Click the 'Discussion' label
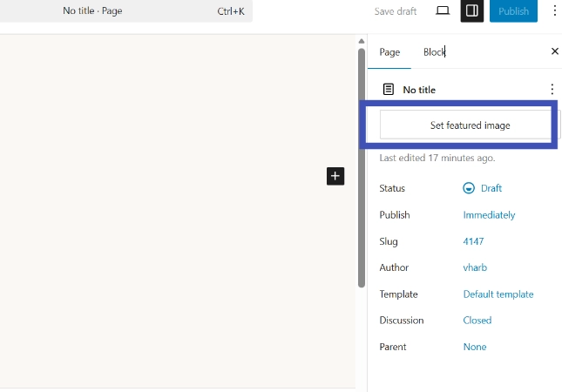This screenshot has width=562, height=392. pos(402,321)
